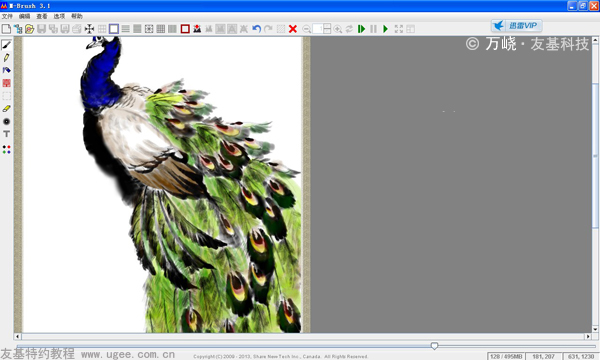Click the grayed third floppy disk icon

pos(65,29)
